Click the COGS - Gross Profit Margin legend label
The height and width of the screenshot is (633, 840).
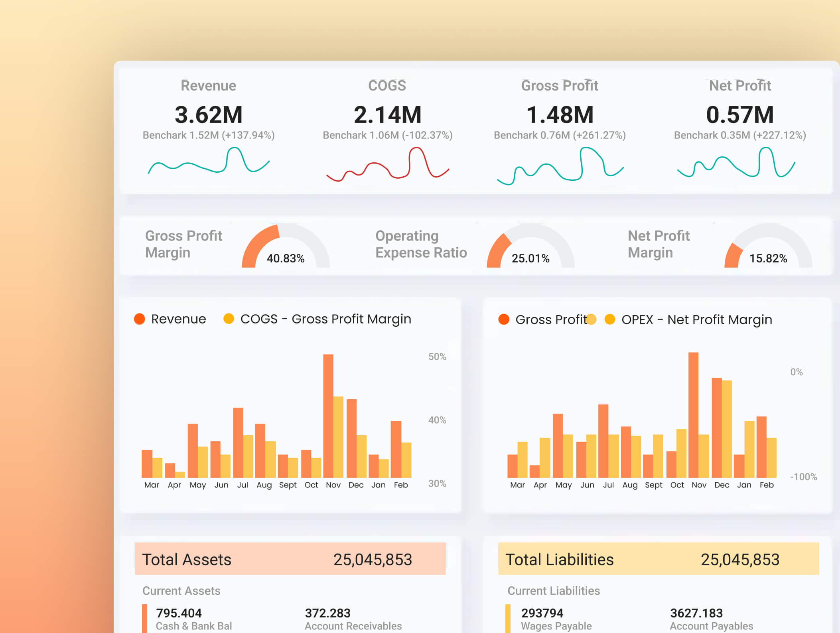[326, 319]
